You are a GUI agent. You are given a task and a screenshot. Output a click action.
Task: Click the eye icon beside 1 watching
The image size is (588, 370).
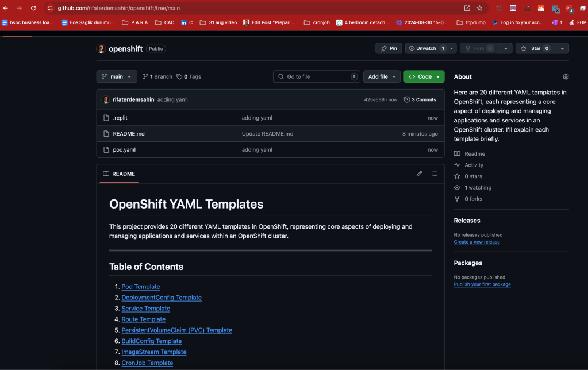point(457,187)
